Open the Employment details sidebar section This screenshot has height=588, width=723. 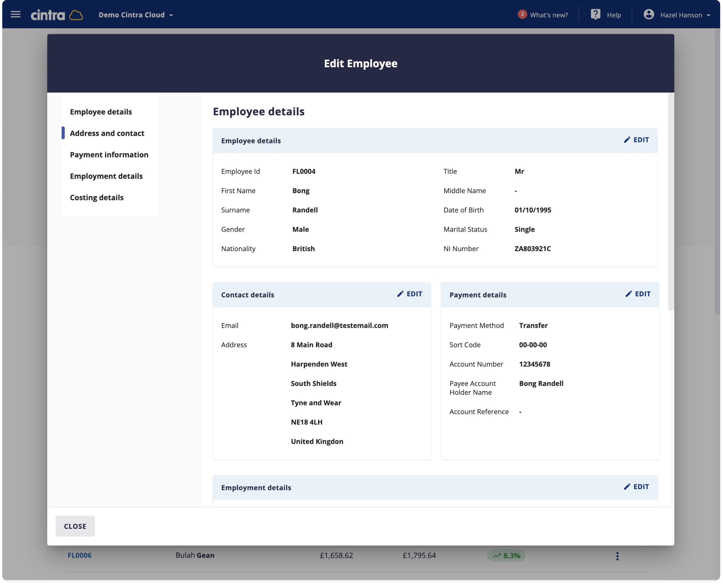[106, 176]
